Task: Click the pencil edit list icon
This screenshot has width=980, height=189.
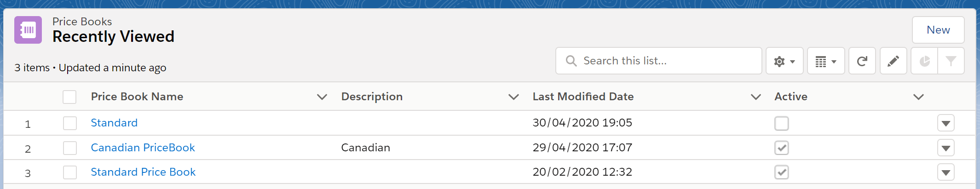Action: [893, 61]
